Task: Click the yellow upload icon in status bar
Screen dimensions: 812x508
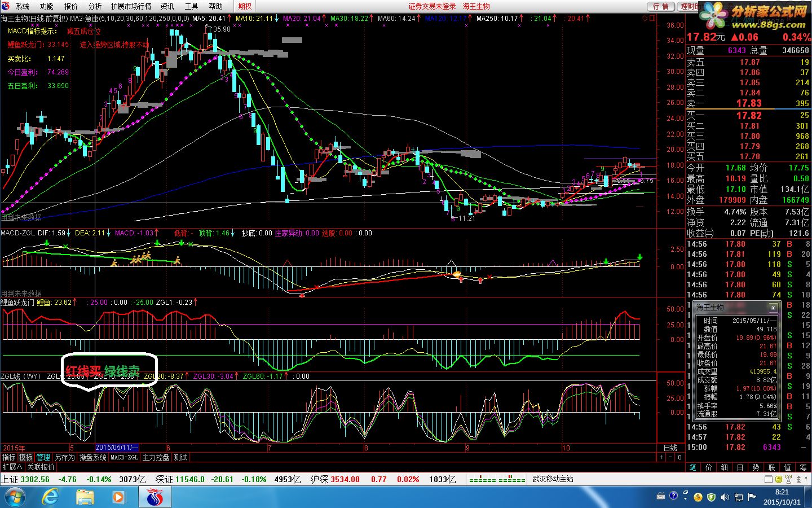Action: 779,479
